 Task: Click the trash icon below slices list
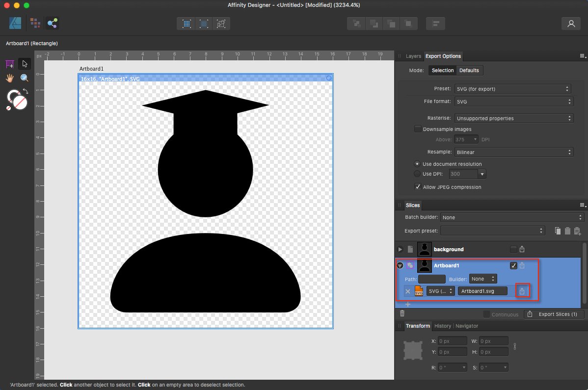pos(402,313)
